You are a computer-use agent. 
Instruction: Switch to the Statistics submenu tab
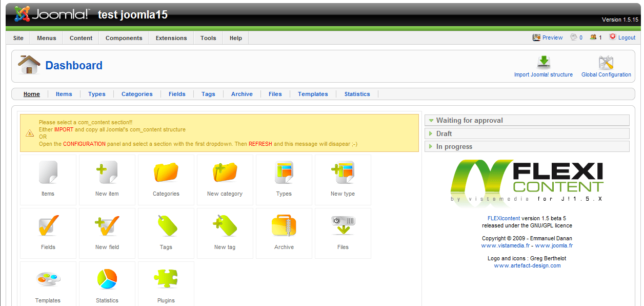357,94
